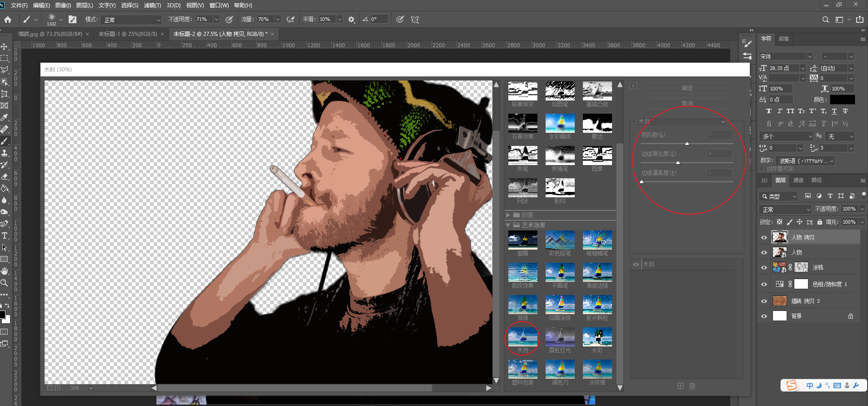Toggle visibility of 涂鸦 layer
Image resolution: width=868 pixels, height=406 pixels.
click(764, 267)
